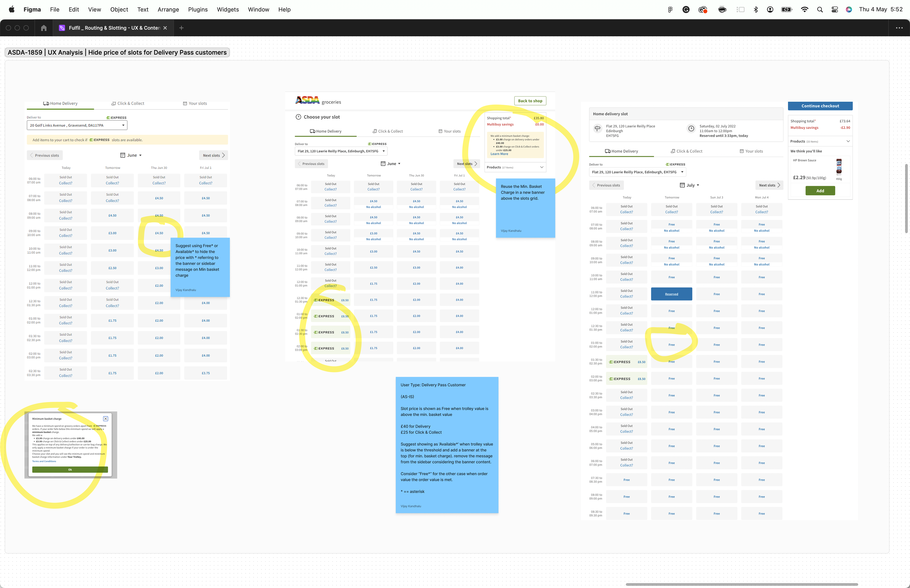The image size is (910, 588).
Task: Click the Spotlight search icon
Action: click(x=819, y=9)
